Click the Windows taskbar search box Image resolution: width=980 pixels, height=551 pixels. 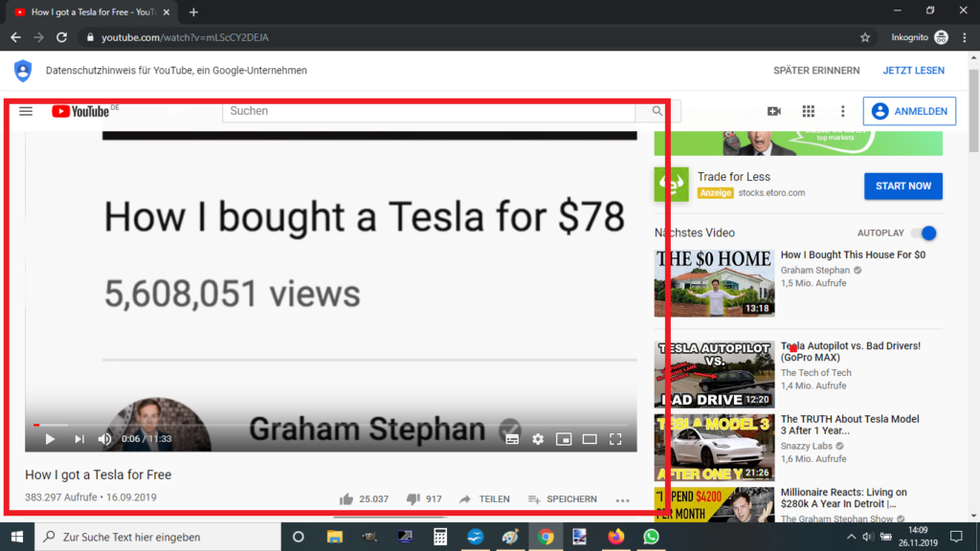[158, 537]
